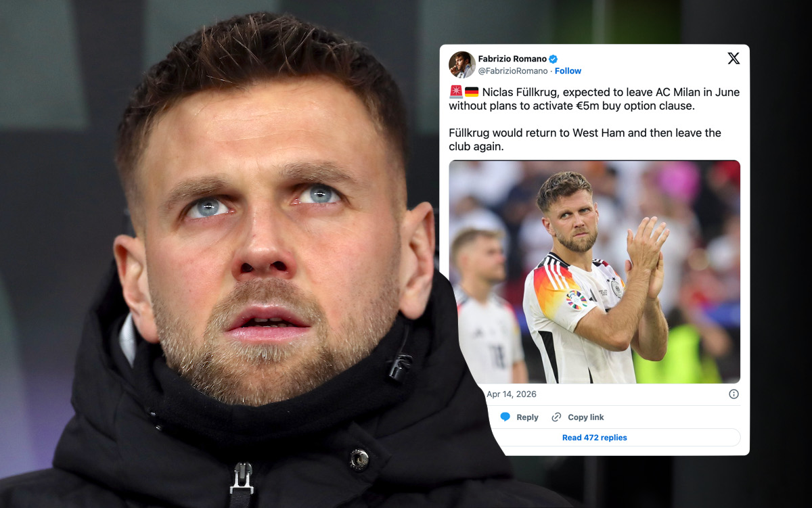The image size is (812, 508).
Task: Choose the Copy link label
Action: click(x=586, y=417)
